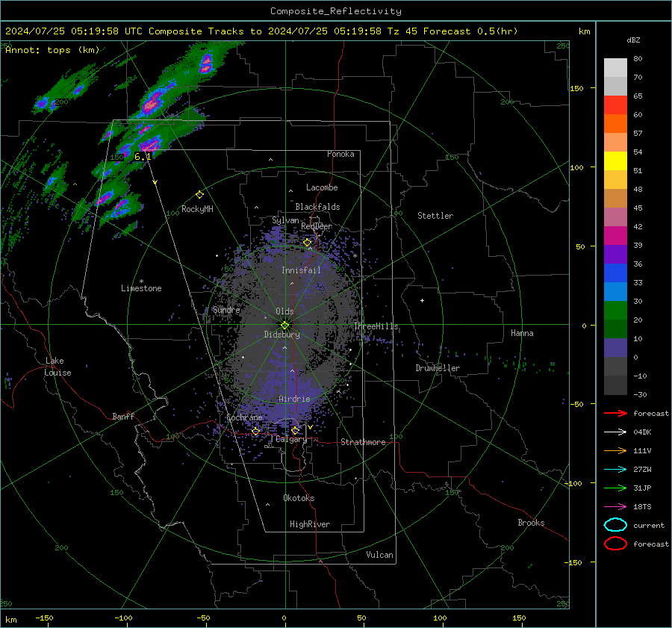Screen dimensions: 672x628
Task: Click the magenta swatch in dBZ scale
Action: point(615,235)
